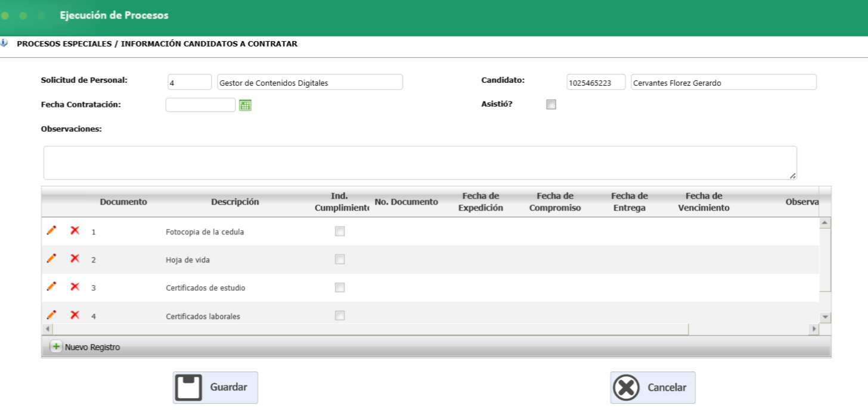
Task: Click the Ejecución de Procesos title
Action: pos(114,16)
